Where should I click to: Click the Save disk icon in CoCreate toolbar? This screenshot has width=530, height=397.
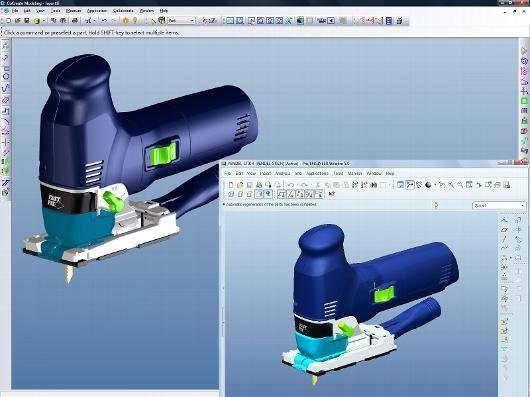coord(27,21)
